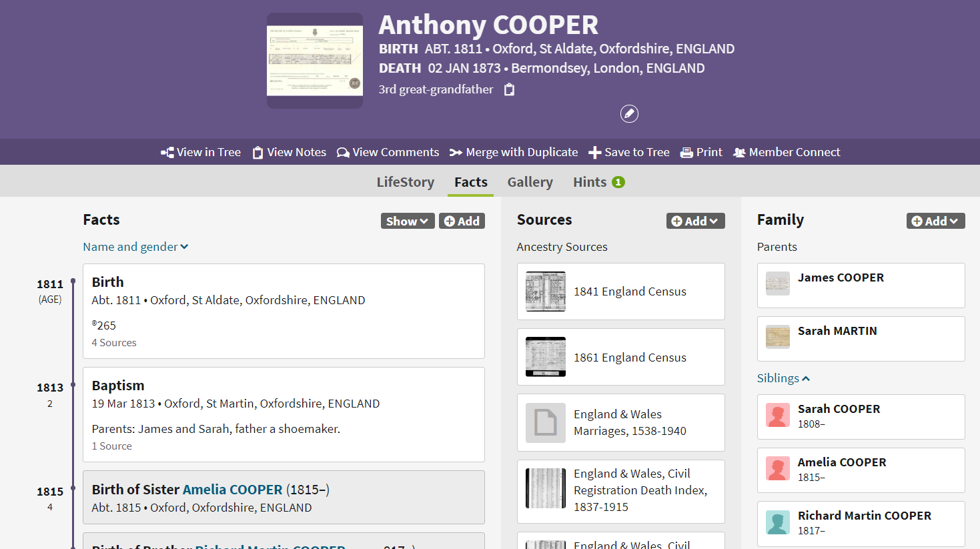Open the Hints tab
The width and height of the screenshot is (980, 549).
tap(598, 182)
